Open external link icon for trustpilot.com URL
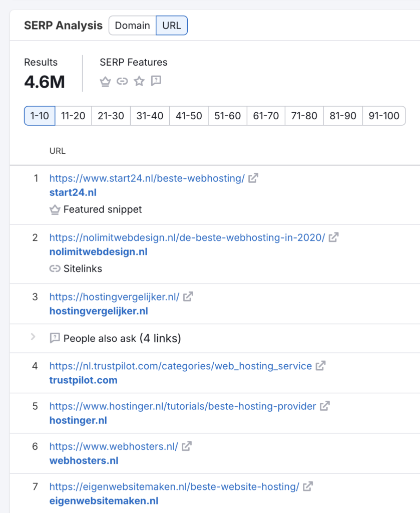The image size is (420, 513). coord(320,366)
